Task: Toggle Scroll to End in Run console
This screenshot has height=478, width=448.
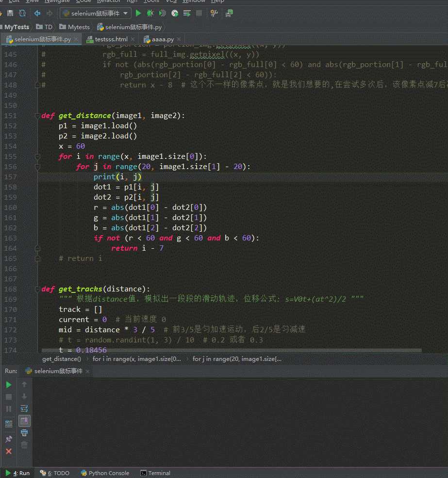Action: point(24,421)
